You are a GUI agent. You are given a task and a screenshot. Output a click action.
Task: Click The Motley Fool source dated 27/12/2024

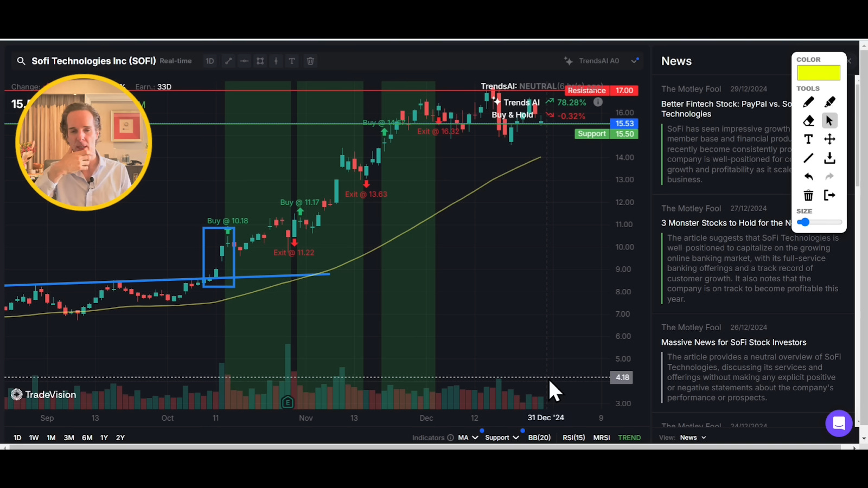tap(691, 208)
